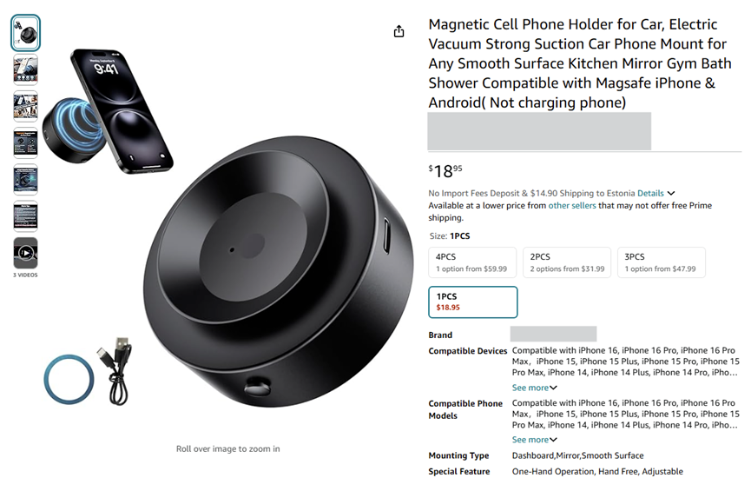Open the product videos play thumbnail
746x480 pixels.
pos(25,253)
